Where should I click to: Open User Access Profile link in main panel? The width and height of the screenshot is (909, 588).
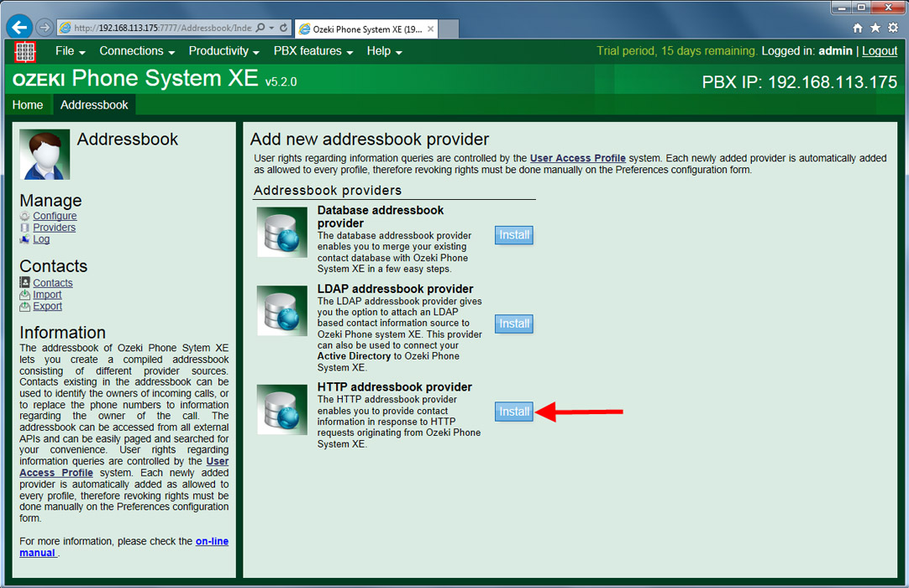[577, 158]
